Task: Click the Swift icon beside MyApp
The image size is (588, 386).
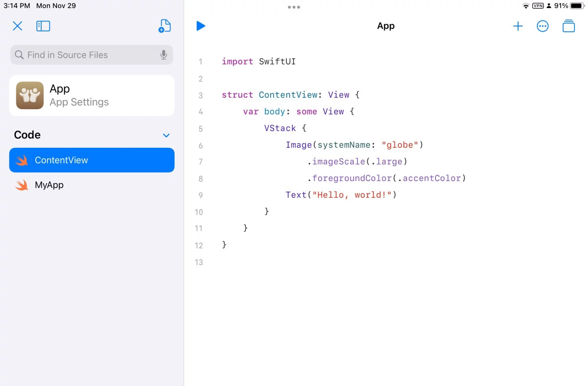Action: 22,185
